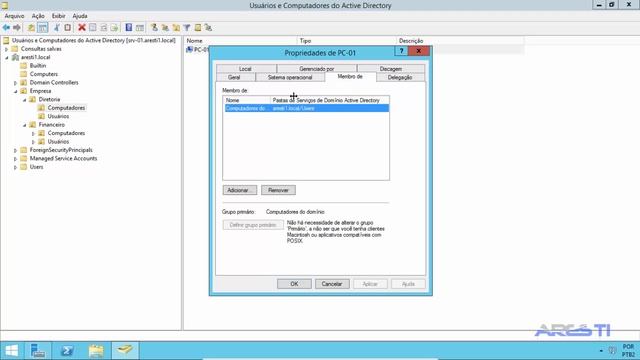Click the Cancelar button
Screen dimensions: 640x360
click(332, 284)
